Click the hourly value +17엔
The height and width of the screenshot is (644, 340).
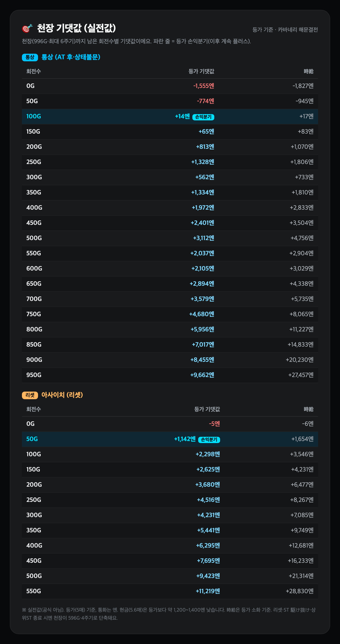tap(306, 117)
